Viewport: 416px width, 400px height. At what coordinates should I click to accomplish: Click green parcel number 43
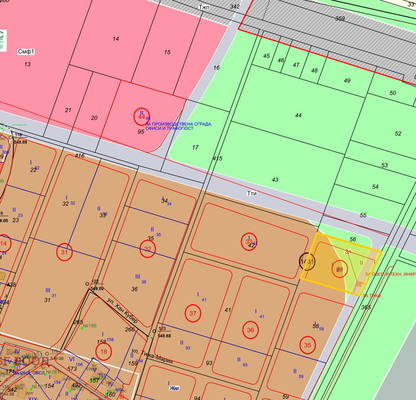pyautogui.click(x=275, y=180)
